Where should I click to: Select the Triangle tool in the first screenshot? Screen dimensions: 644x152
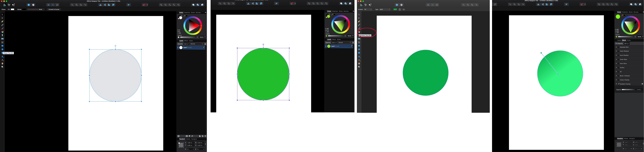(x=3, y=56)
